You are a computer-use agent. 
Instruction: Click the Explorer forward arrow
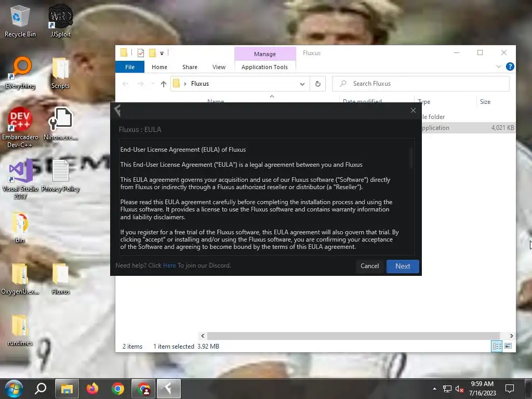coord(140,84)
